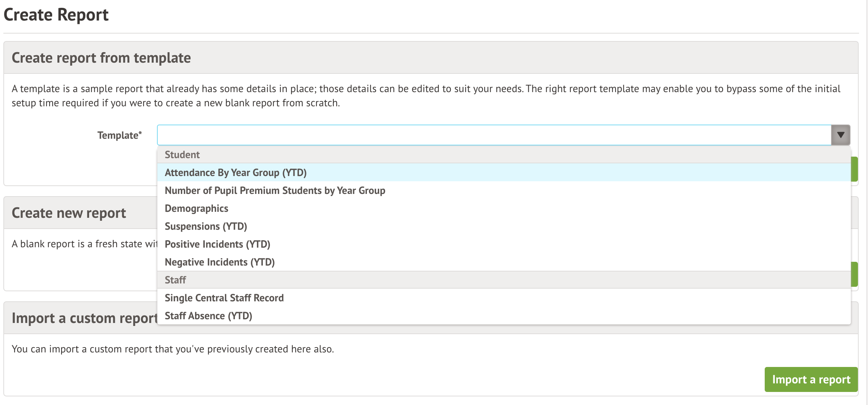Click the partially hidden green create-new-report button
The width and height of the screenshot is (868, 405).
click(x=854, y=274)
